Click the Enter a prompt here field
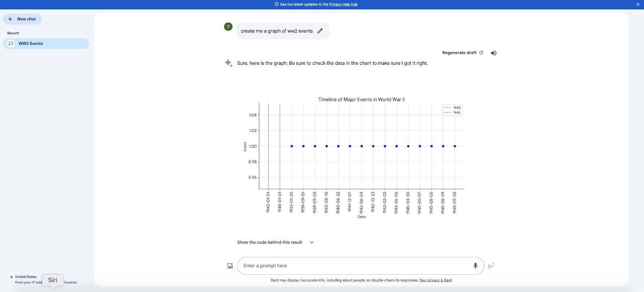This screenshot has width=644, height=292. [x=354, y=266]
